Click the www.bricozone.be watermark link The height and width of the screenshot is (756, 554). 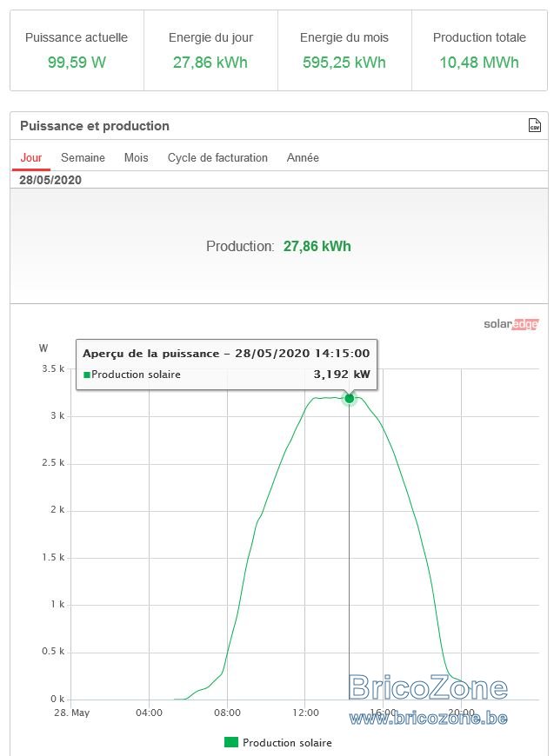[428, 719]
